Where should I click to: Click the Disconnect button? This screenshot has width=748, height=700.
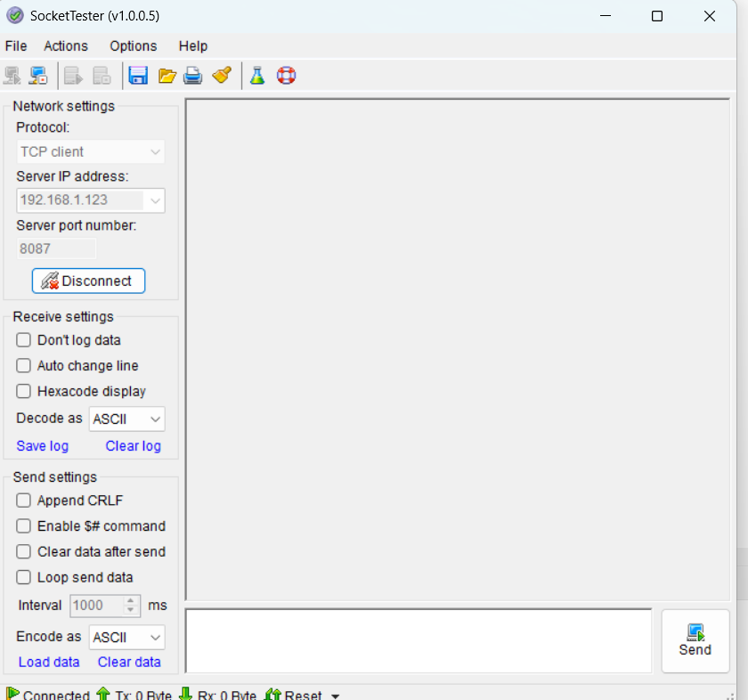click(x=89, y=281)
